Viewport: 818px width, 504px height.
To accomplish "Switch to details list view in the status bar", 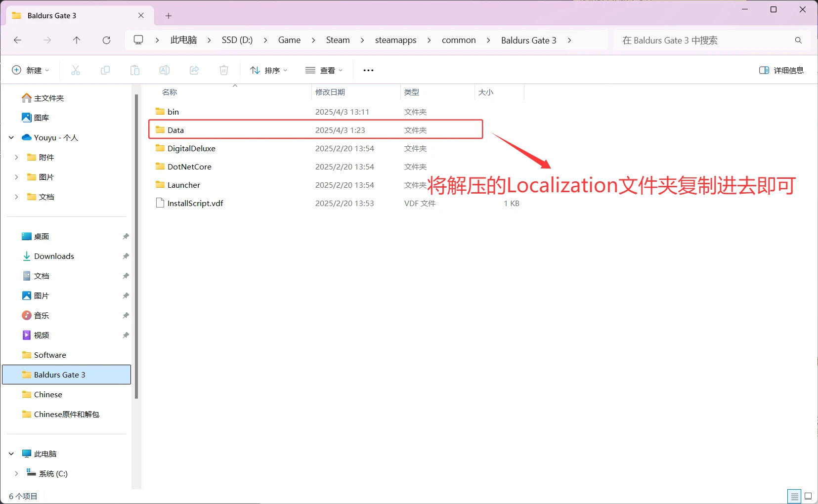I will click(794, 496).
